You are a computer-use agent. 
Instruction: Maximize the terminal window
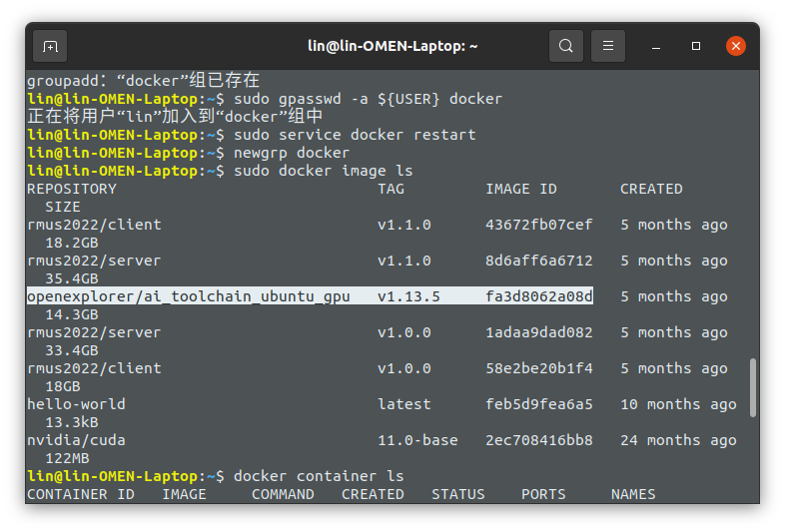[696, 46]
